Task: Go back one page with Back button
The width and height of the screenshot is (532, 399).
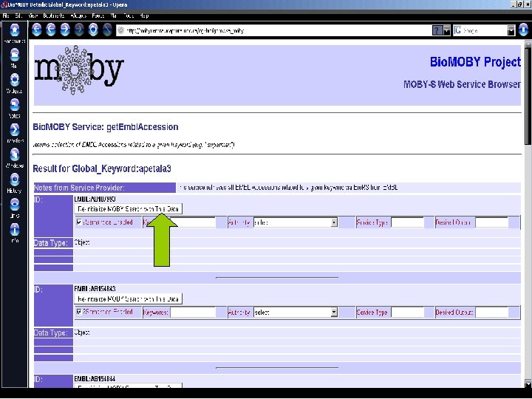Action: [x=51, y=30]
